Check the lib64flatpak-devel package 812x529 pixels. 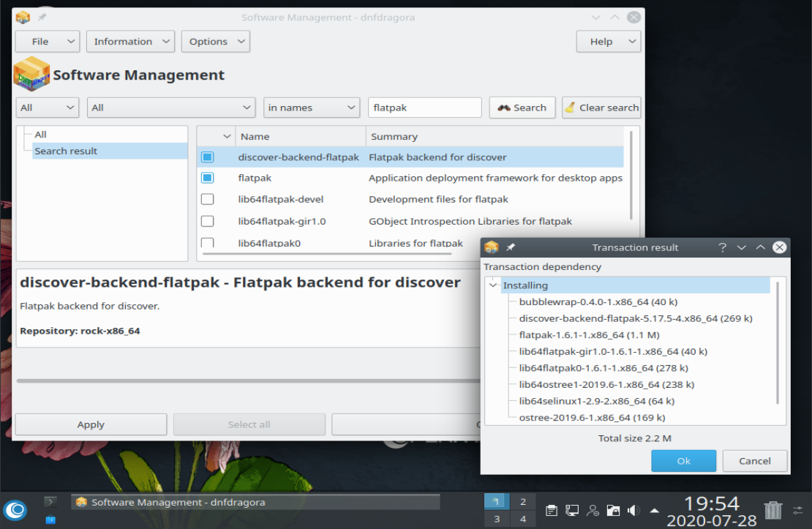(207, 199)
